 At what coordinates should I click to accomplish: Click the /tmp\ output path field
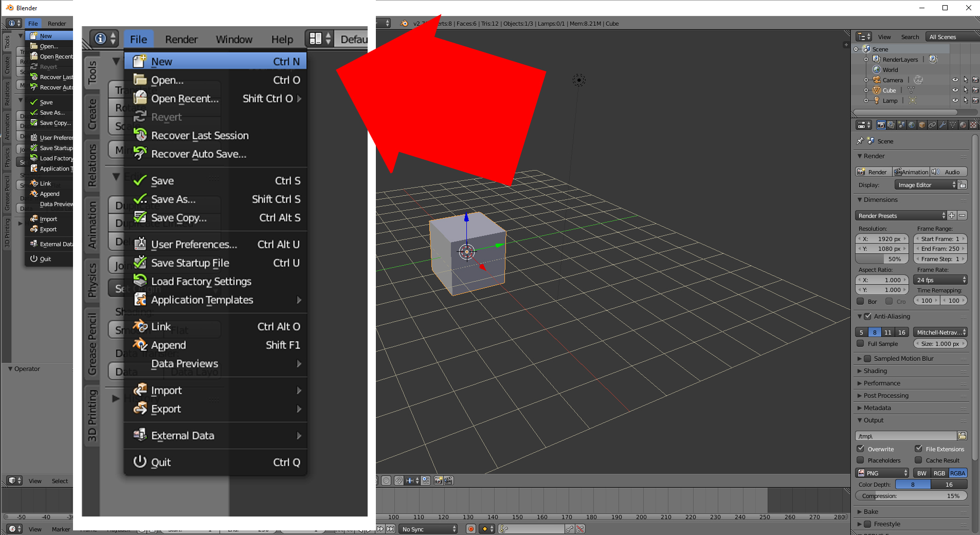click(906, 436)
